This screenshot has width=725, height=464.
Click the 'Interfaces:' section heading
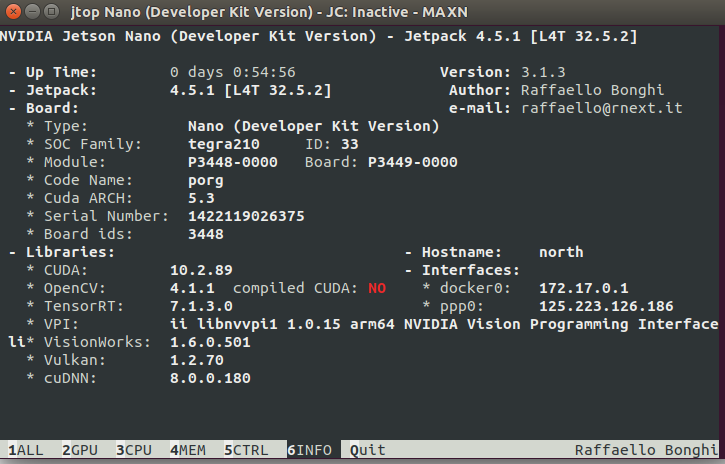[x=471, y=270]
